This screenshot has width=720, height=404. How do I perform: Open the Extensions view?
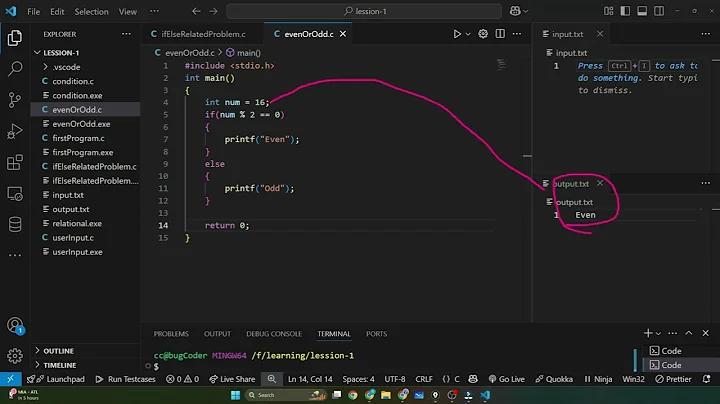pos(15,163)
